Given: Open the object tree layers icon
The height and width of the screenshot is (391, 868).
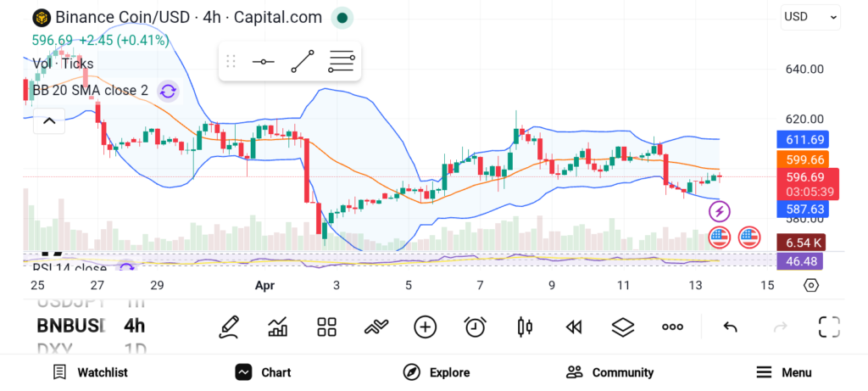Looking at the screenshot, I should coord(623,327).
